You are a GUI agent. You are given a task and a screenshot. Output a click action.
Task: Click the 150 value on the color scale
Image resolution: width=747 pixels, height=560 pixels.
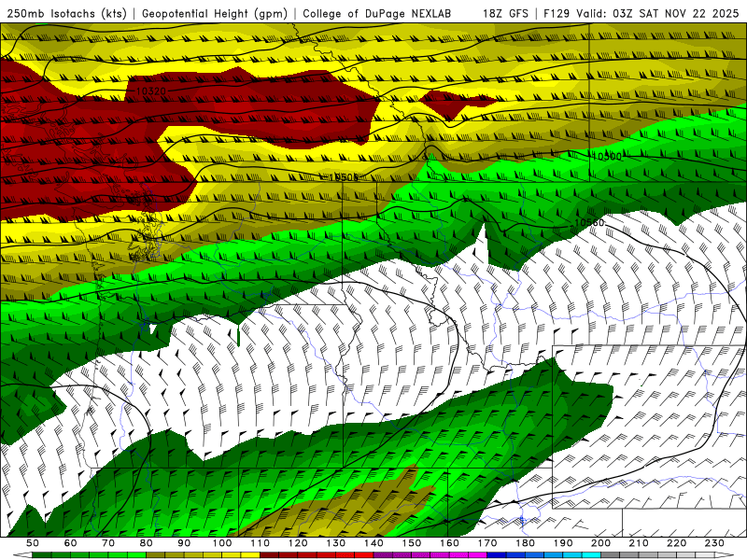point(412,543)
